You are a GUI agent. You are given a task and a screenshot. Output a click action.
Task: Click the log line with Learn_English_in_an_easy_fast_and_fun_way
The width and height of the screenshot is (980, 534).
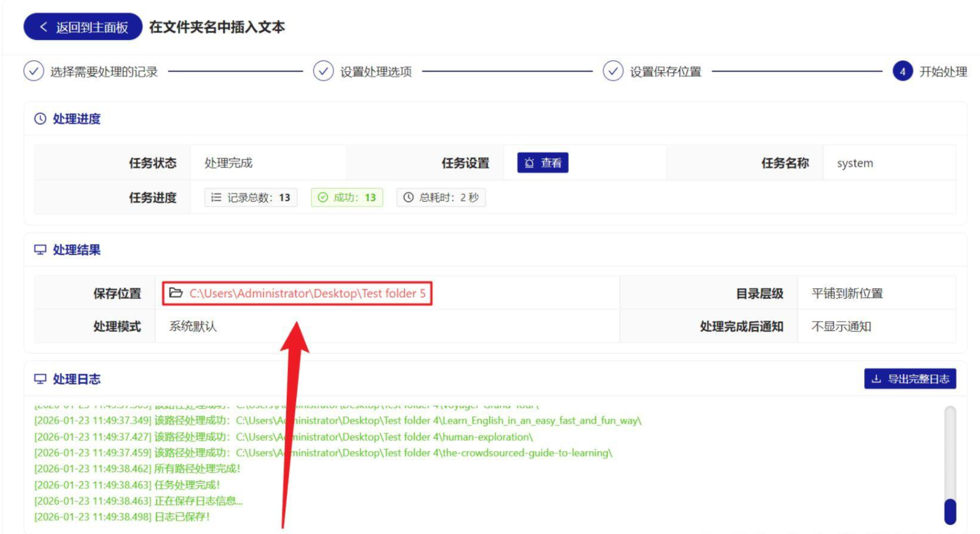(x=338, y=420)
